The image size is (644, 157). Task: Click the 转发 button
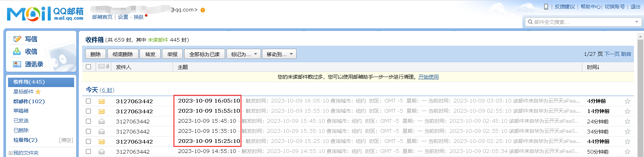pos(150,54)
